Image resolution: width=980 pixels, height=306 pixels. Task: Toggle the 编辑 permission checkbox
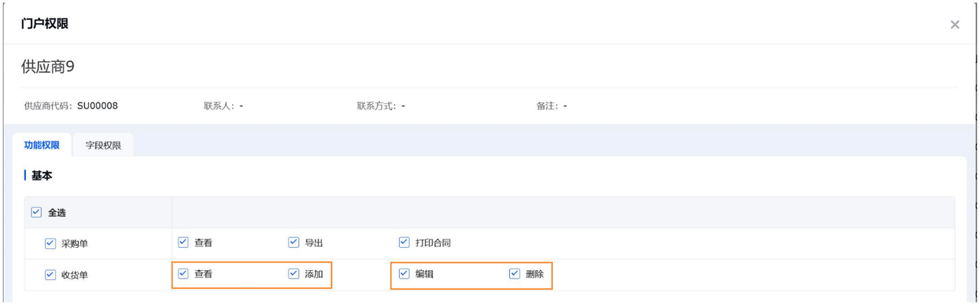pyautogui.click(x=404, y=273)
